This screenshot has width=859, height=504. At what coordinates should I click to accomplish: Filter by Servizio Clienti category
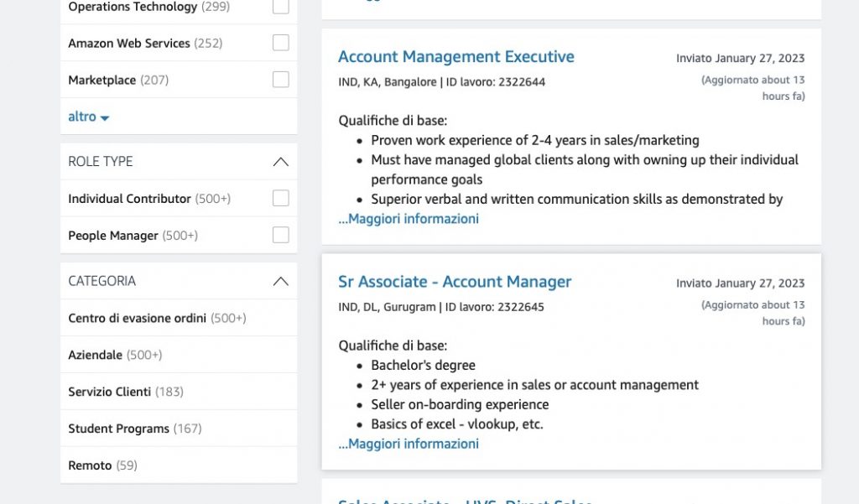tap(109, 392)
